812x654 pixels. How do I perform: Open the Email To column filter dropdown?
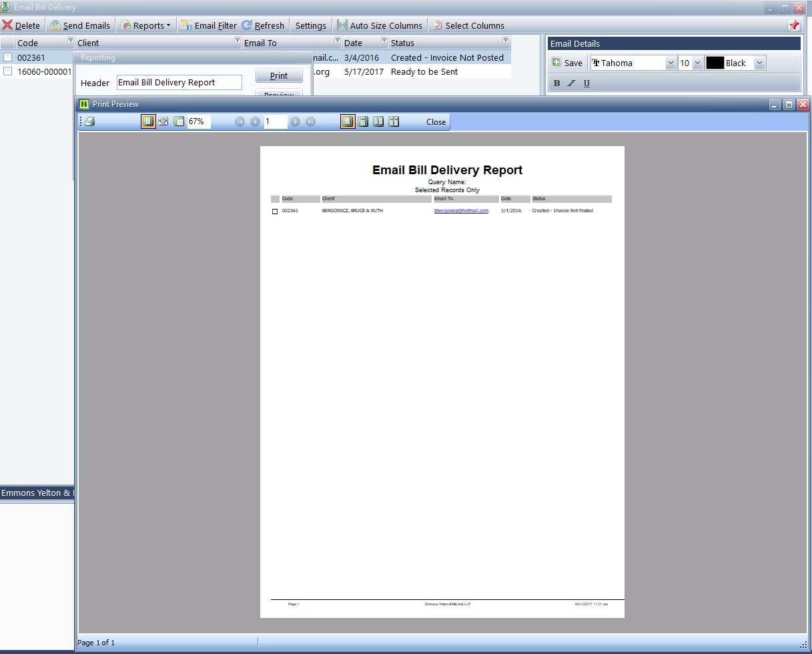pos(338,41)
